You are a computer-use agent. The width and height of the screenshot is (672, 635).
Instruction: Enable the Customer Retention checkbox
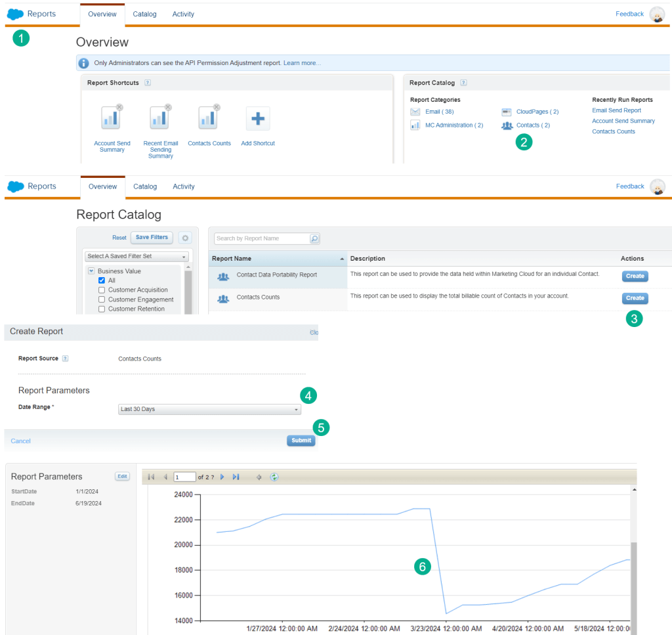[102, 309]
